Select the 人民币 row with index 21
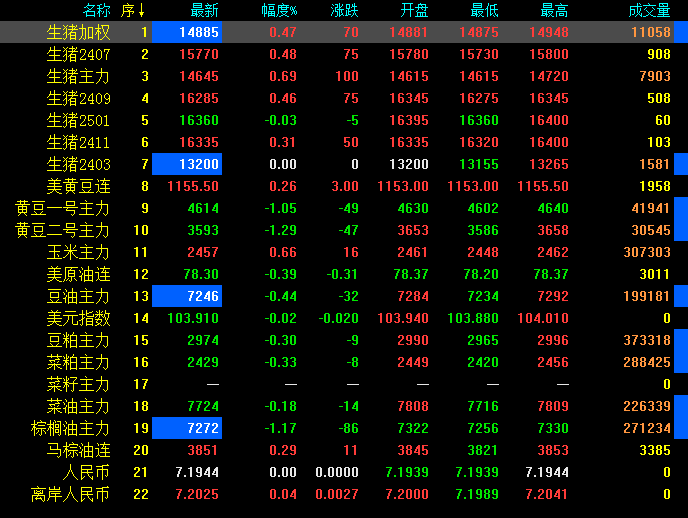Viewport: 688px width, 518px height. click(86, 472)
